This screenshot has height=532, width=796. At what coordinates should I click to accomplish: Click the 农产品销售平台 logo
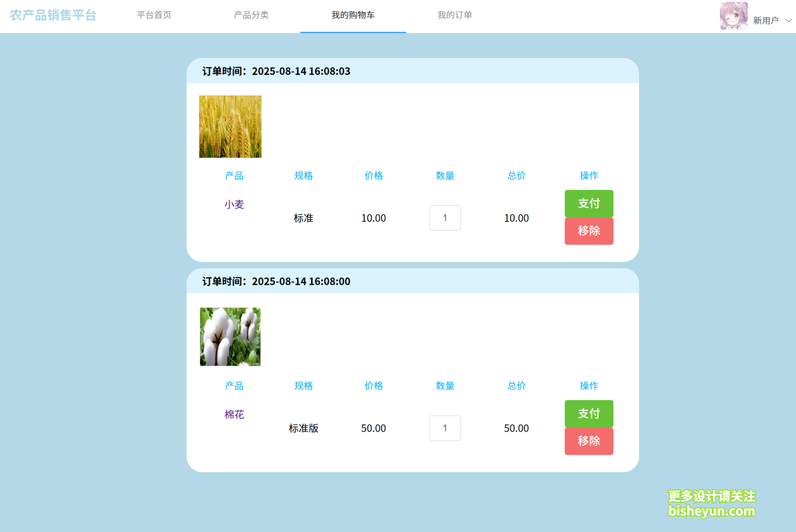coord(53,16)
